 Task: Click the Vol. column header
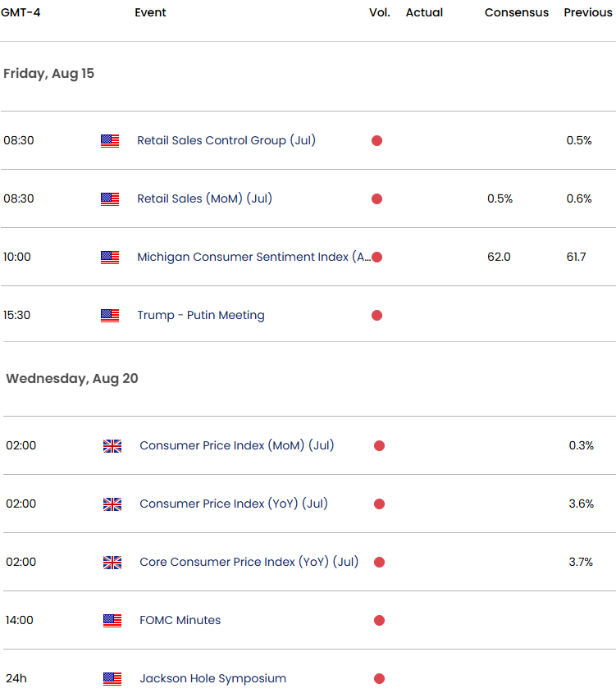tap(380, 12)
